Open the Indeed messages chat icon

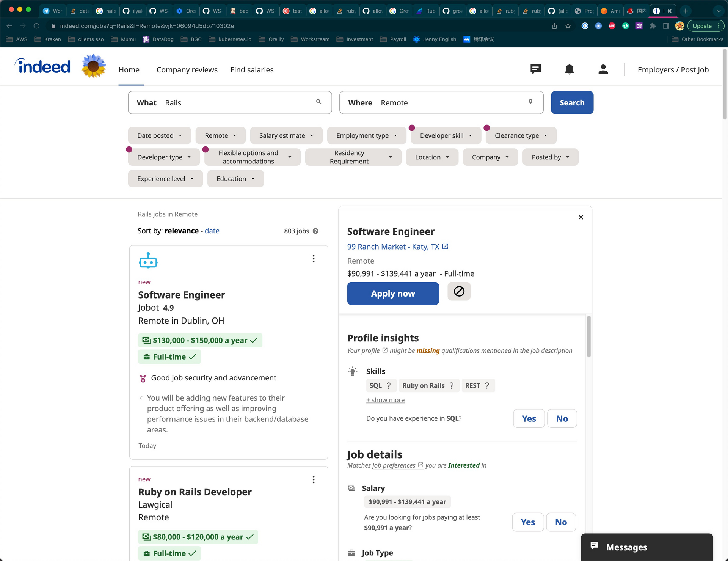pos(535,69)
